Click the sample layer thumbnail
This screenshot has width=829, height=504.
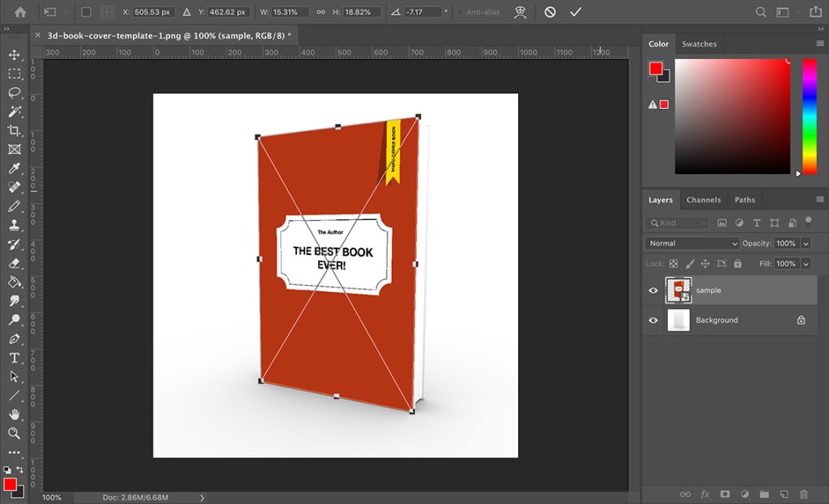coord(678,290)
